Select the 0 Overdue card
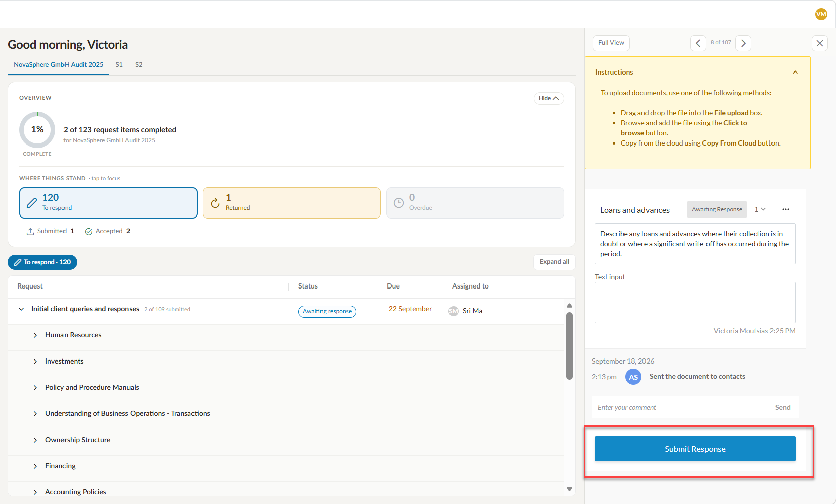The image size is (836, 504). coord(475,203)
